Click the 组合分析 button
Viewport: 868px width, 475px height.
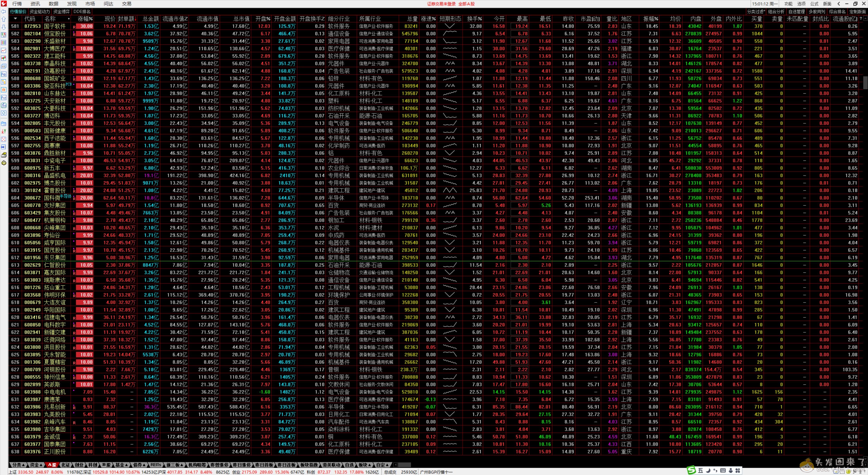point(776,12)
